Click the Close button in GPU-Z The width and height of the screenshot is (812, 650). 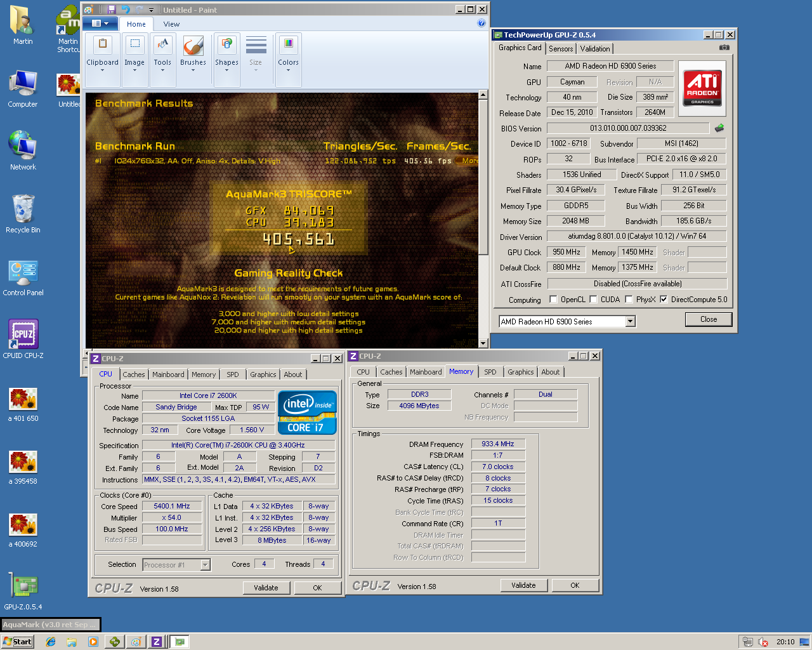709,319
